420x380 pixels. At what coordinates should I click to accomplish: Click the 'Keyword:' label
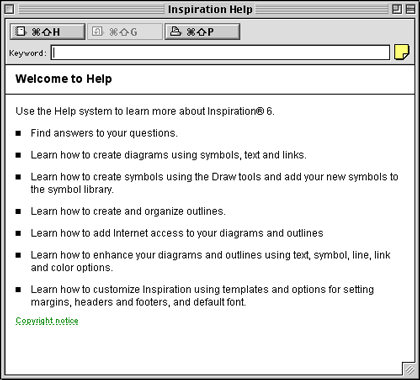pos(28,53)
